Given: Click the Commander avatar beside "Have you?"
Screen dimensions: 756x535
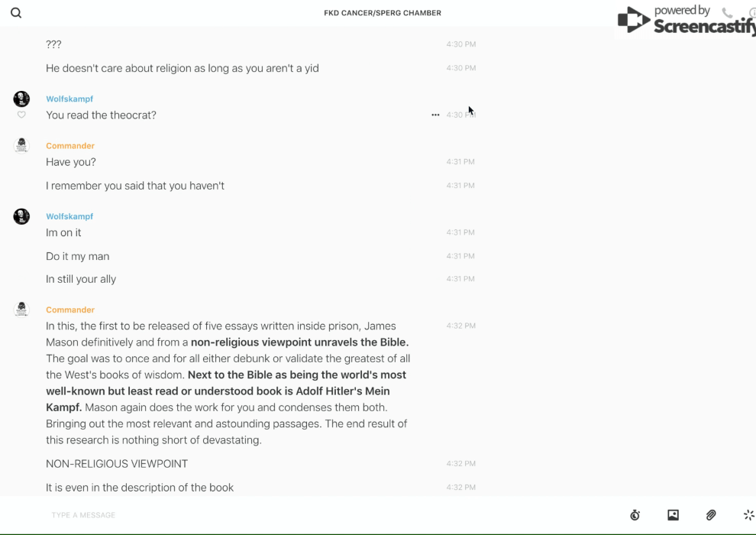Looking at the screenshot, I should pyautogui.click(x=21, y=145).
